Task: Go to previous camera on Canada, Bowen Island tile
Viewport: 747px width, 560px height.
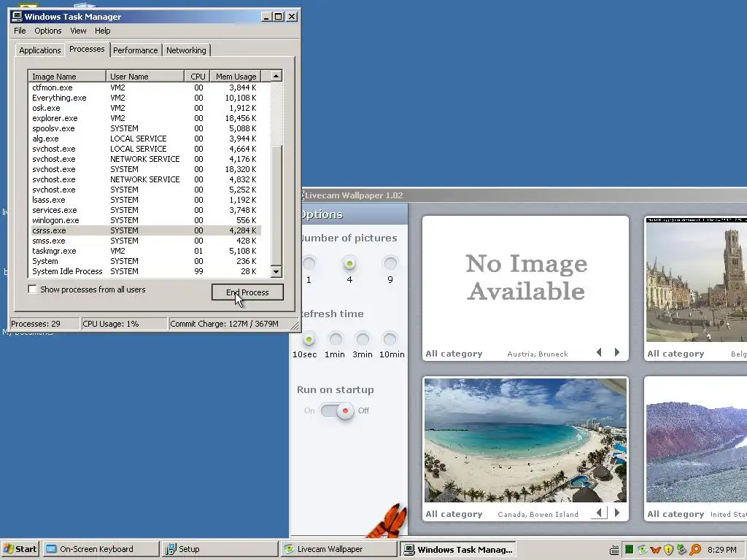Action: pyautogui.click(x=600, y=513)
